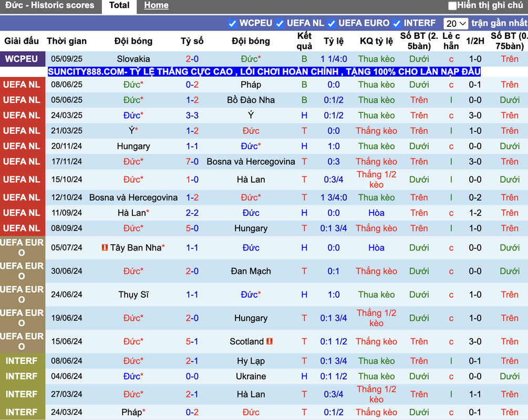Image resolution: width=528 pixels, height=420 pixels.
Task: Click Pháp* in 24/03/24 row
Action: click(x=133, y=412)
